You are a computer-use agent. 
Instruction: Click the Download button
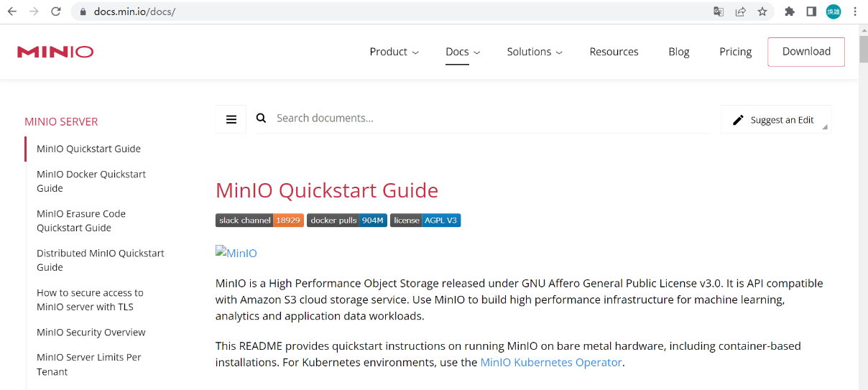point(806,52)
